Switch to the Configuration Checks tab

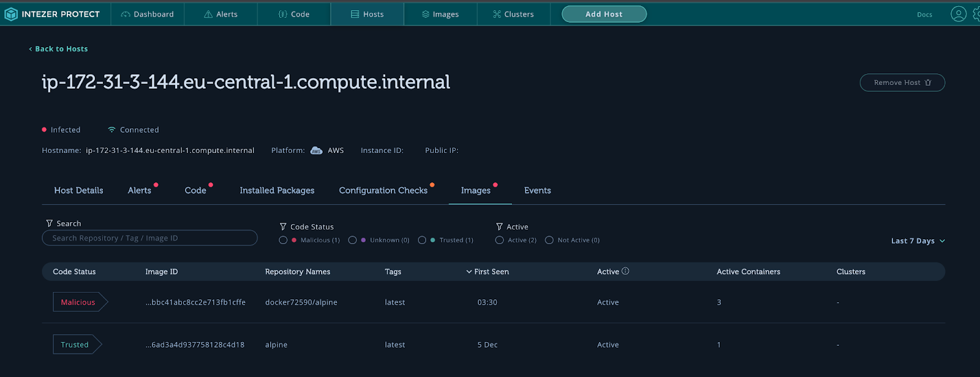pyautogui.click(x=383, y=190)
